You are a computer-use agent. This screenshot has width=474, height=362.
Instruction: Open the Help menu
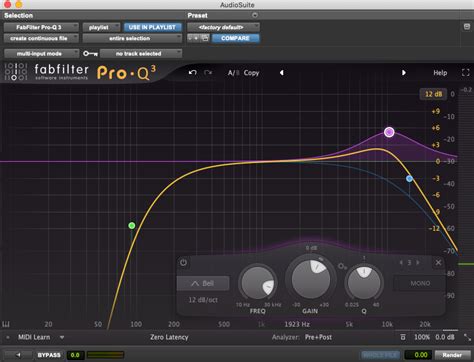tap(440, 73)
